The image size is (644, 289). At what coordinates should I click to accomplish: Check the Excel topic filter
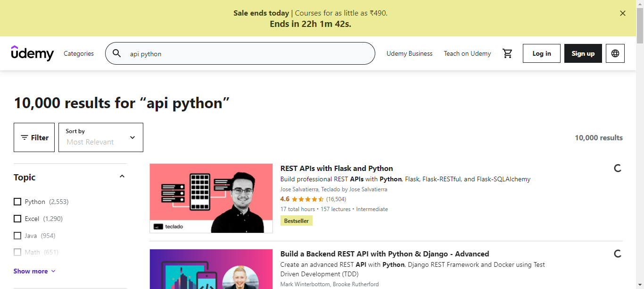coord(17,219)
